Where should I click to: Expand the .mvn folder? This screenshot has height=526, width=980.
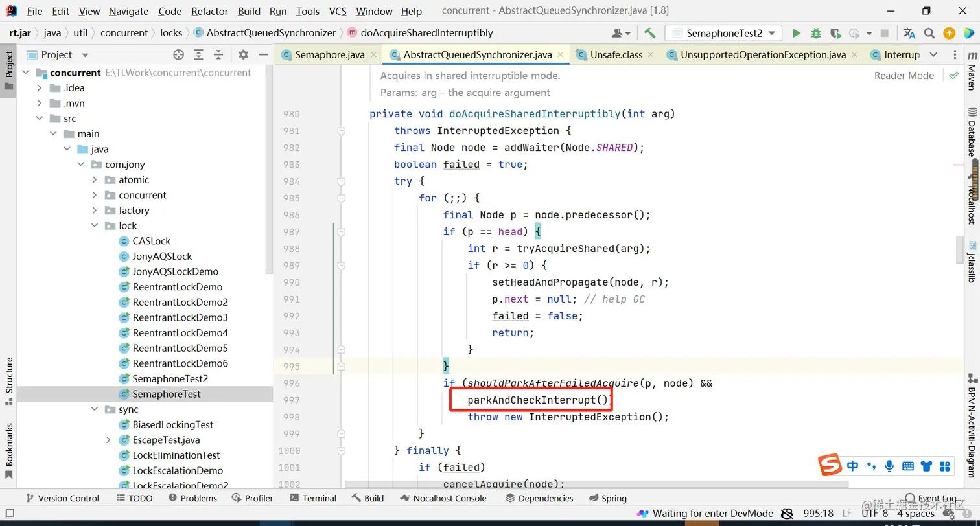pos(40,104)
